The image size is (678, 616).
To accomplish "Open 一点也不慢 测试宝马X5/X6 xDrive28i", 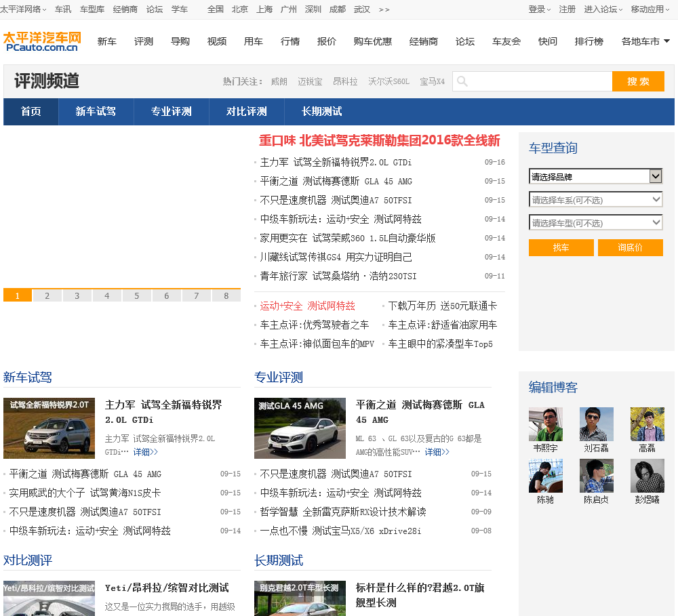I will tap(340, 531).
